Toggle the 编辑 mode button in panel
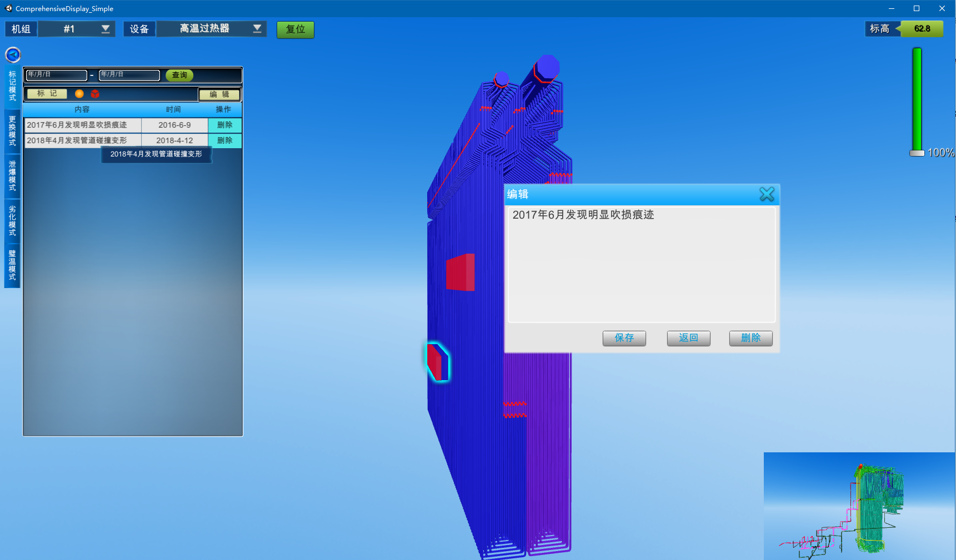Screen dimensions: 956x560 tap(219, 94)
